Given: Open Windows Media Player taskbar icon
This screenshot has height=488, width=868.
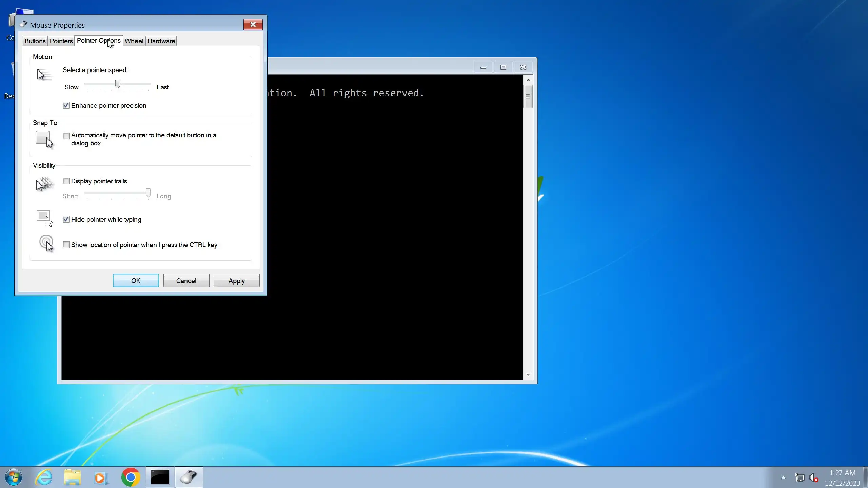Looking at the screenshot, I should tap(101, 477).
